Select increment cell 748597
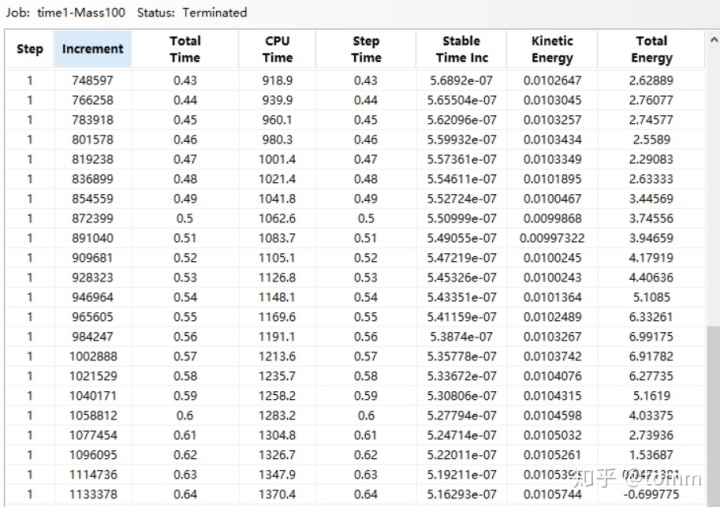The width and height of the screenshot is (720, 507). pos(92,80)
